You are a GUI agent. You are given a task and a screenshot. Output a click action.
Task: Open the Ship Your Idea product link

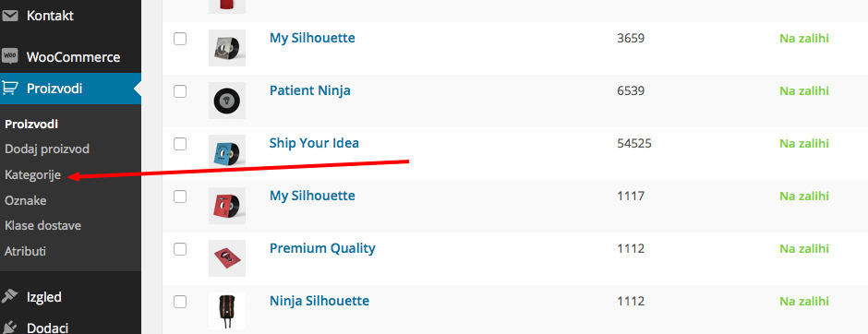314,143
